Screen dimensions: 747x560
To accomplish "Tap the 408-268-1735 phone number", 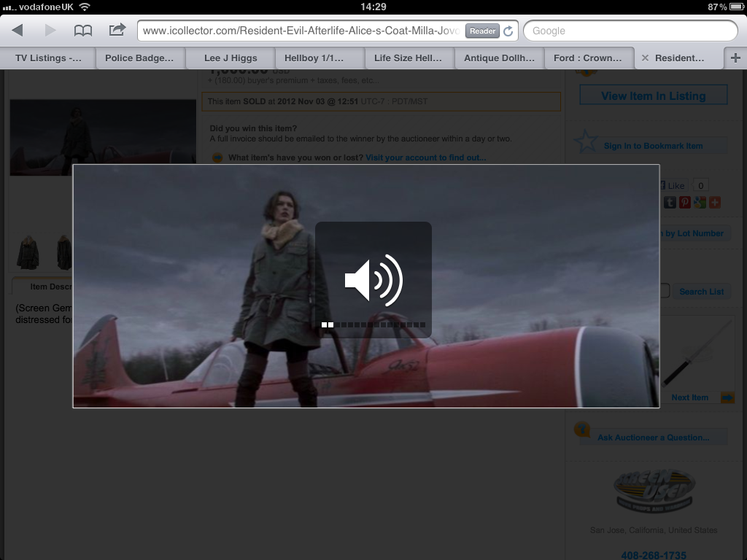I will coord(654,555).
